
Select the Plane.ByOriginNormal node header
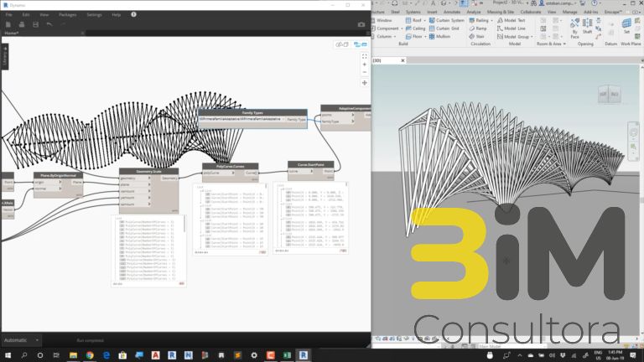pos(59,175)
